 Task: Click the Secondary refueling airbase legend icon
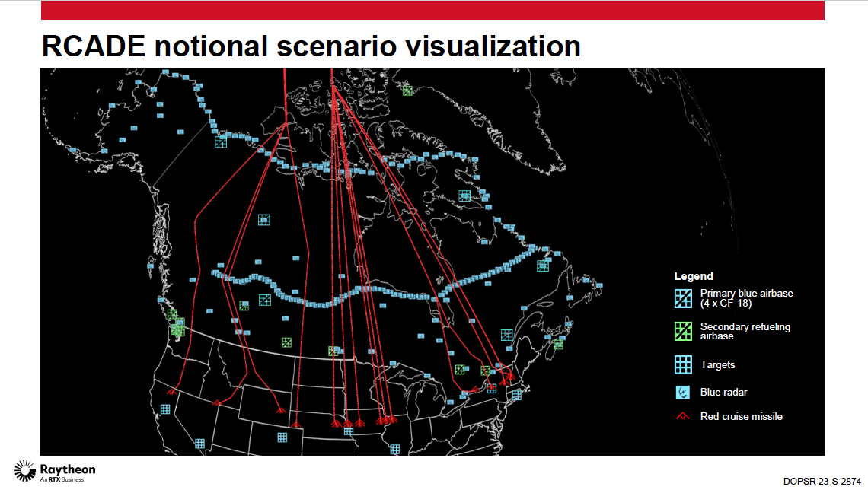683,331
